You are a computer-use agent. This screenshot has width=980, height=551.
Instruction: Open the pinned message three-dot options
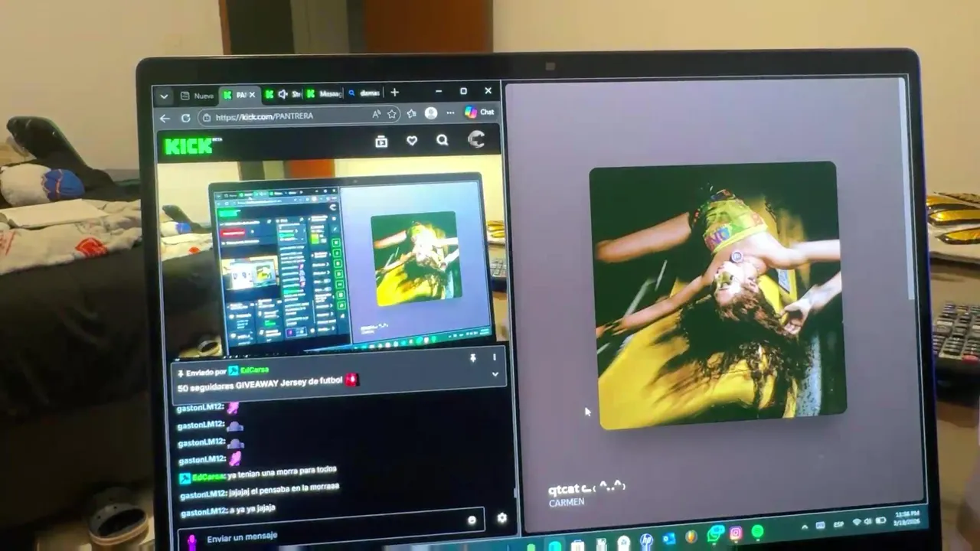(494, 357)
